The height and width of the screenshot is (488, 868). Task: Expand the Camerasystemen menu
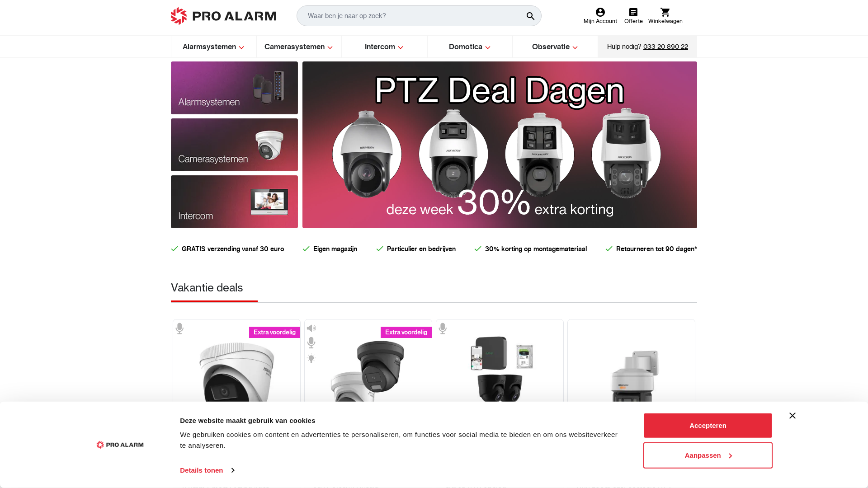click(299, 47)
